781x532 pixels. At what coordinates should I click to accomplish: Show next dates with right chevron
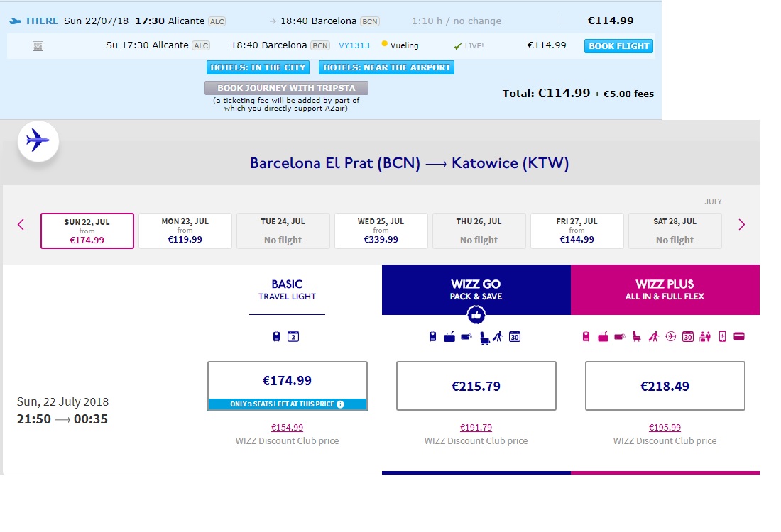741,224
